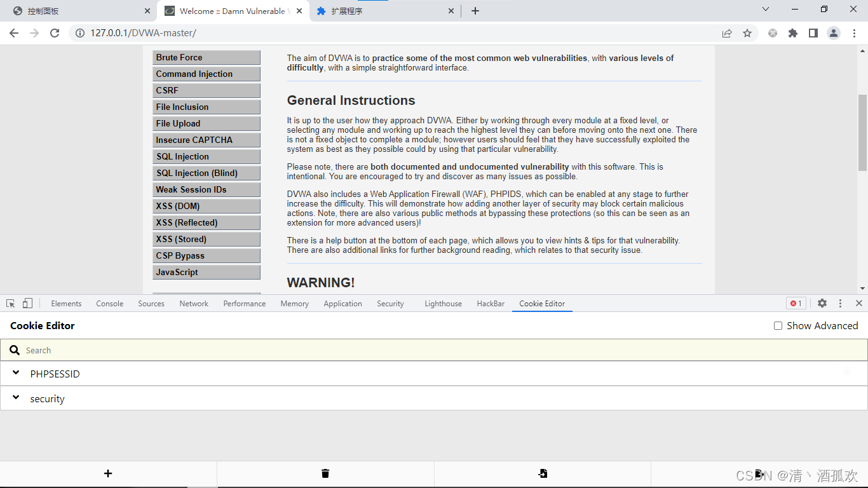The height and width of the screenshot is (488, 868).
Task: Open the XSS (Reflected) module
Action: (x=207, y=222)
